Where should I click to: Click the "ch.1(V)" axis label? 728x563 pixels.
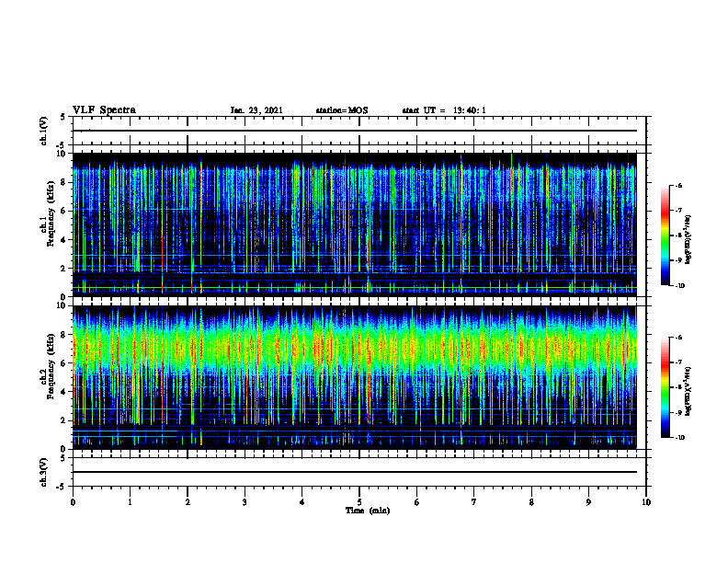[x=43, y=131]
